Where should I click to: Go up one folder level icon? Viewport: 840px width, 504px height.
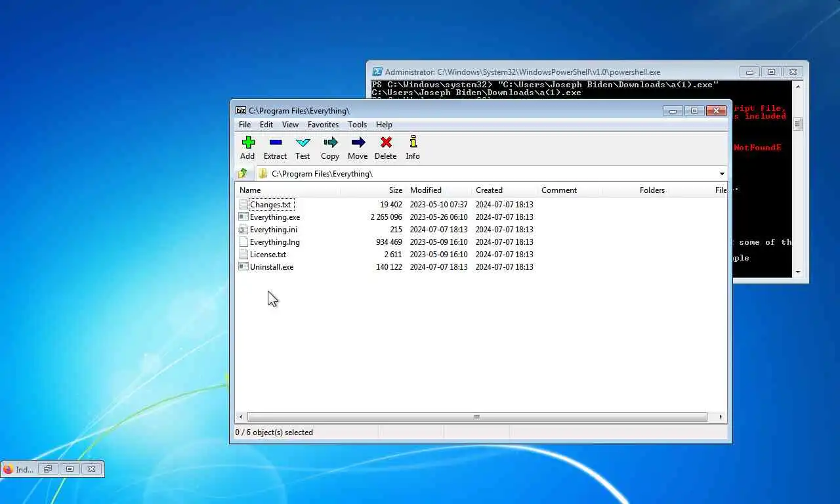[x=243, y=173]
